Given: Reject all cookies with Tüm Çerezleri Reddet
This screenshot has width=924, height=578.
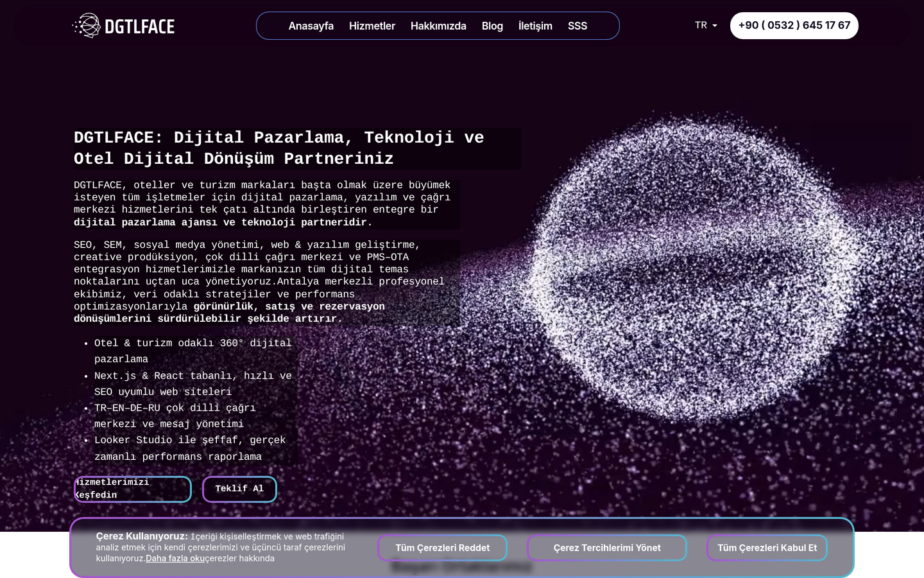Looking at the screenshot, I should pos(443,548).
